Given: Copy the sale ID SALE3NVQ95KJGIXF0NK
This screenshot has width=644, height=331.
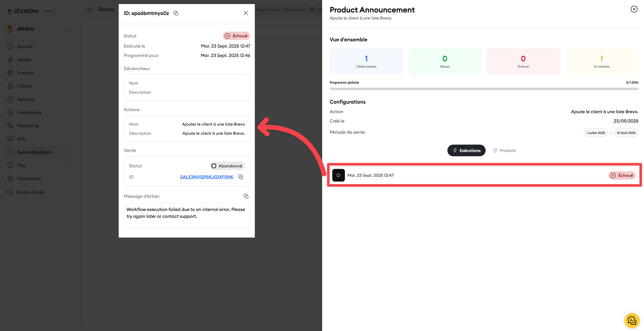Looking at the screenshot, I should pyautogui.click(x=241, y=177).
